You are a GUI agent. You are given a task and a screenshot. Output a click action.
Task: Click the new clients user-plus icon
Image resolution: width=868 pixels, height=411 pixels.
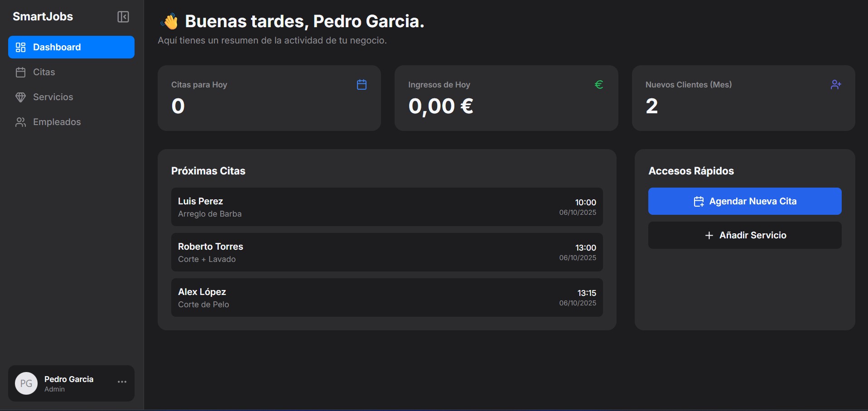coord(836,85)
